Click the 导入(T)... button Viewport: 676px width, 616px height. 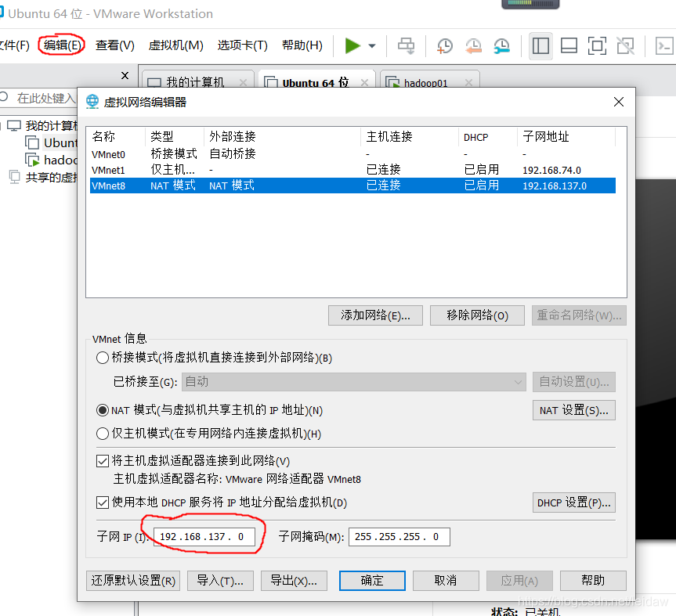tap(220, 581)
